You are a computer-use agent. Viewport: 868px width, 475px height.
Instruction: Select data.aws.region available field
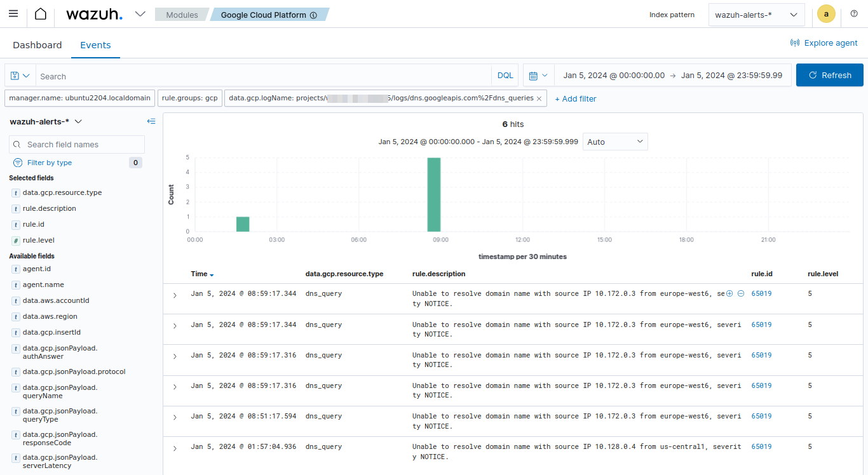(50, 316)
